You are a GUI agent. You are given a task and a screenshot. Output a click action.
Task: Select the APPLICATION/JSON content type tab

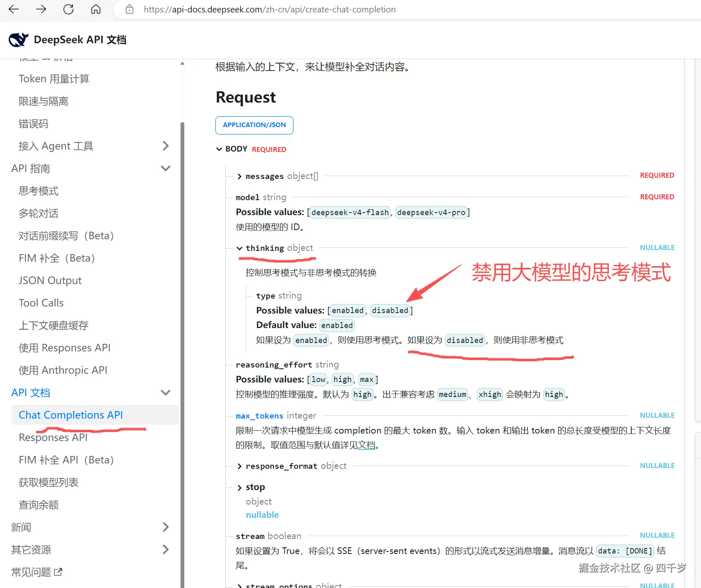tap(254, 125)
